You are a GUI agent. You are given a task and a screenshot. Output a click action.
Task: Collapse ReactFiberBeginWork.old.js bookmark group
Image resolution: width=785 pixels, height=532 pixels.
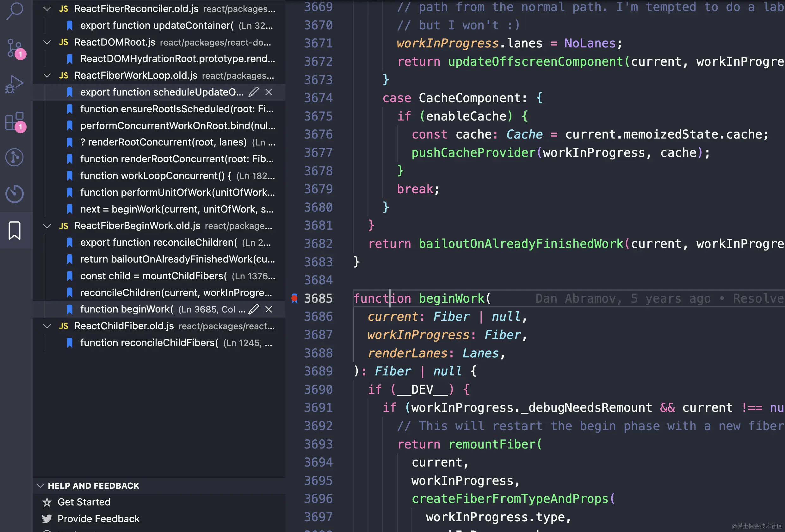pos(47,226)
